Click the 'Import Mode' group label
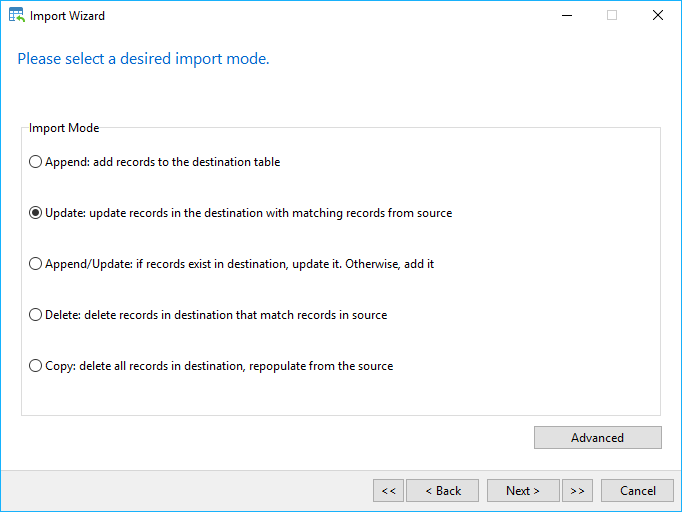The height and width of the screenshot is (512, 682). pyautogui.click(x=64, y=128)
